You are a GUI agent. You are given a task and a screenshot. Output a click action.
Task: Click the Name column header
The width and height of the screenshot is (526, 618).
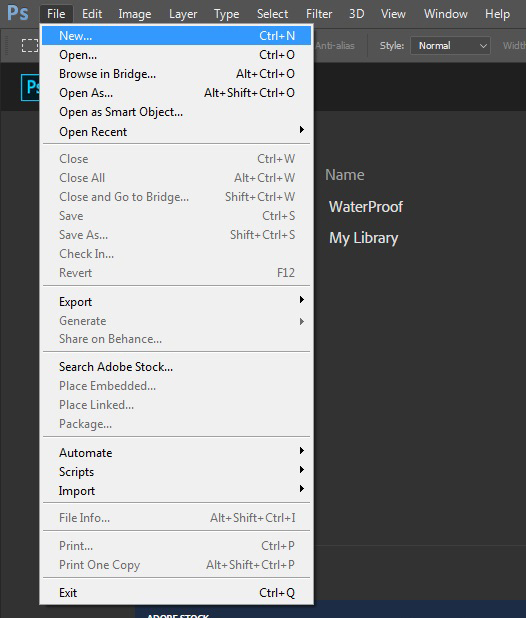pos(345,175)
